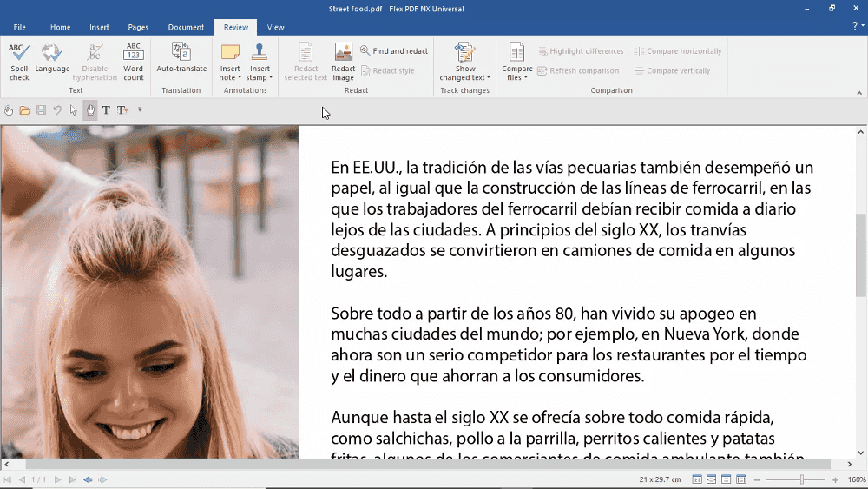Set fit page width view
Screen dimensions: 868x489
coord(712,479)
